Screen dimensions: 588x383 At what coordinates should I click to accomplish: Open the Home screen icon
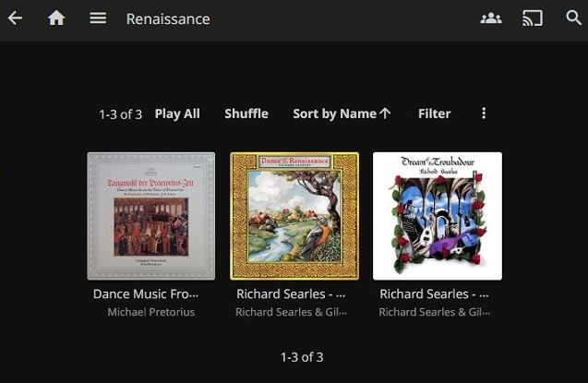[x=56, y=18]
